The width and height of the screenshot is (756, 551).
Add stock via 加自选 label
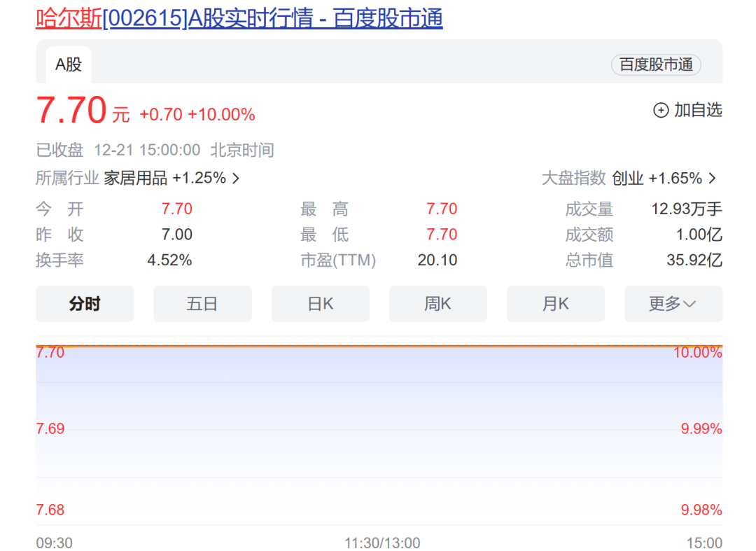(698, 111)
